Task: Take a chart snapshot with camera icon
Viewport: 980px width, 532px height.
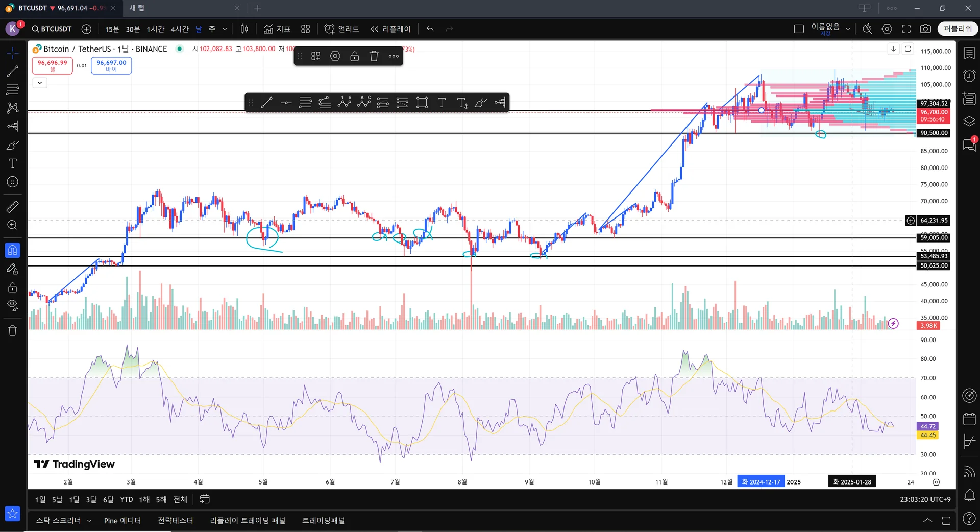Action: [925, 29]
